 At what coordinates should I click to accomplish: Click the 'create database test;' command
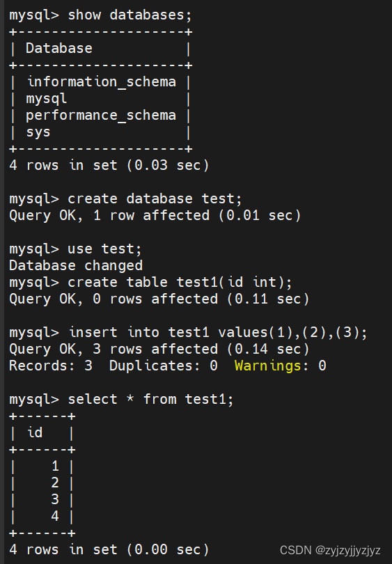point(155,199)
